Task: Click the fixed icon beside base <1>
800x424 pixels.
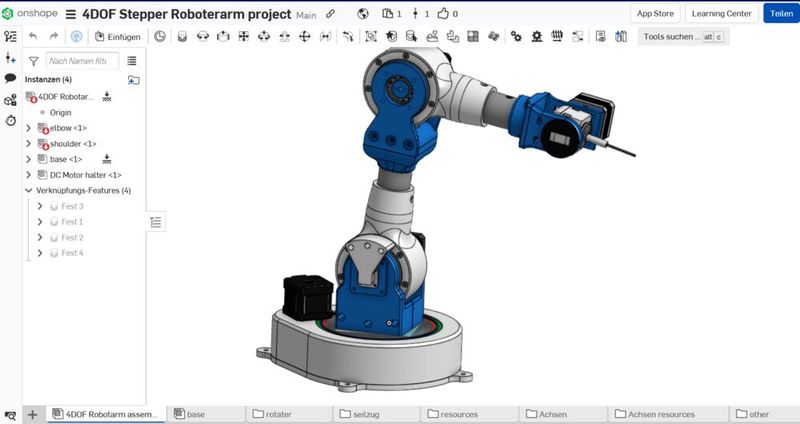Action: click(x=107, y=159)
